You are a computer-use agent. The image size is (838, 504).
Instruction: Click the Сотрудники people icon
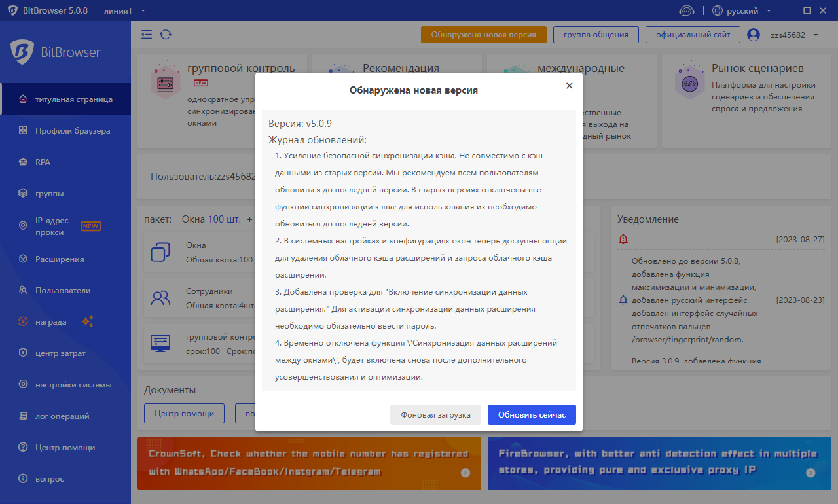(x=160, y=298)
